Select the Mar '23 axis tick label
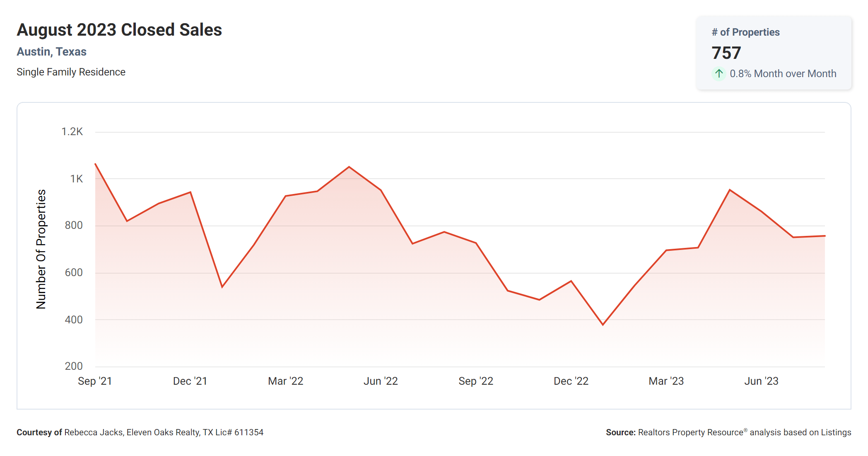 (x=666, y=381)
